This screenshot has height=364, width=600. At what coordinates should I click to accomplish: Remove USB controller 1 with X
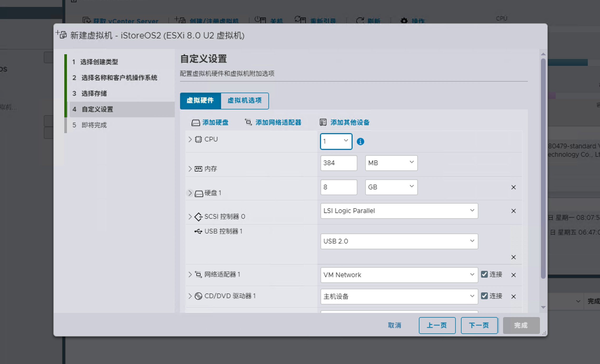[513, 257]
